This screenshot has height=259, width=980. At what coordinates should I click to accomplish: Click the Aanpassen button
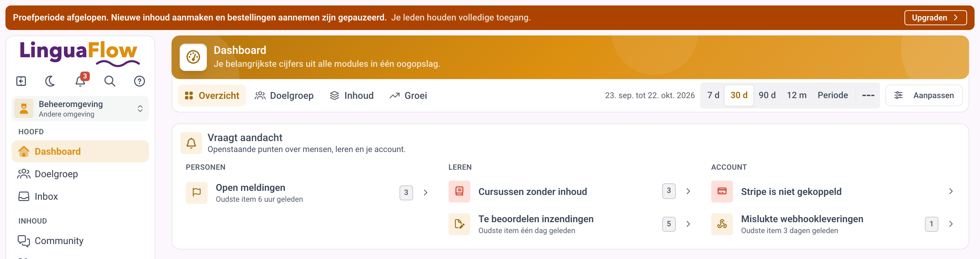[924, 95]
